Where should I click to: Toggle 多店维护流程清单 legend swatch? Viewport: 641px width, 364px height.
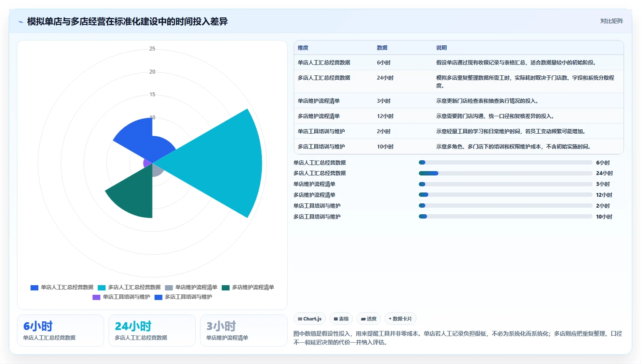click(x=226, y=287)
